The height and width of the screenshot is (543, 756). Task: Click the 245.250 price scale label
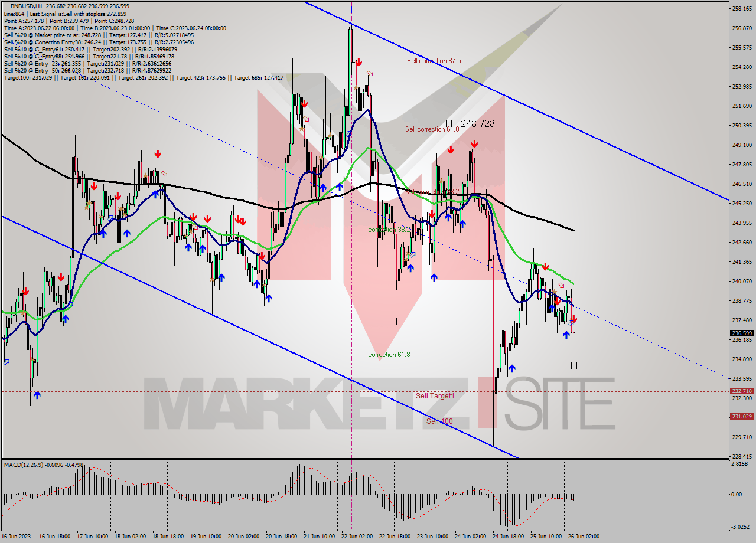[742, 204]
